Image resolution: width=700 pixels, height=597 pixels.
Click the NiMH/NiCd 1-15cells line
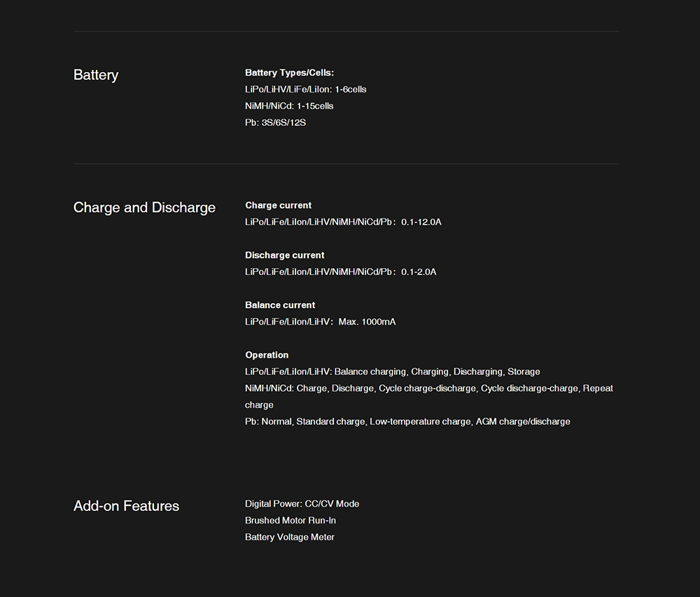289,106
